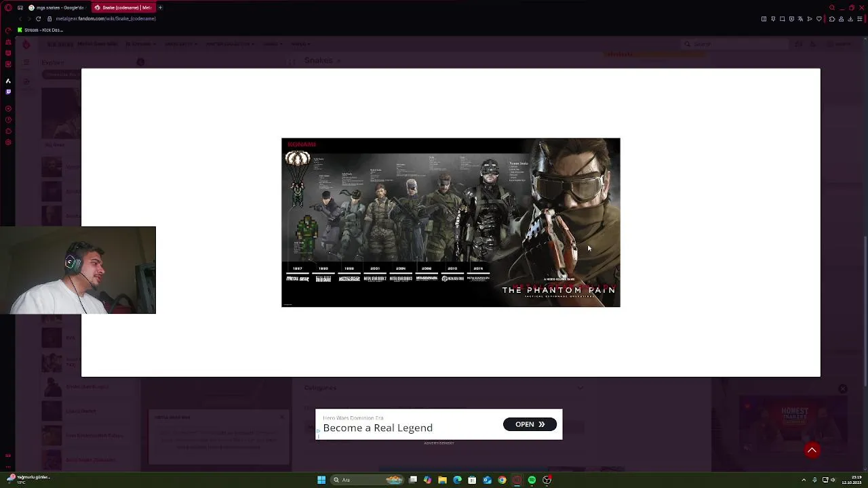Launch Google Chrome from taskbar
Screen dimensions: 868x488
(502, 480)
